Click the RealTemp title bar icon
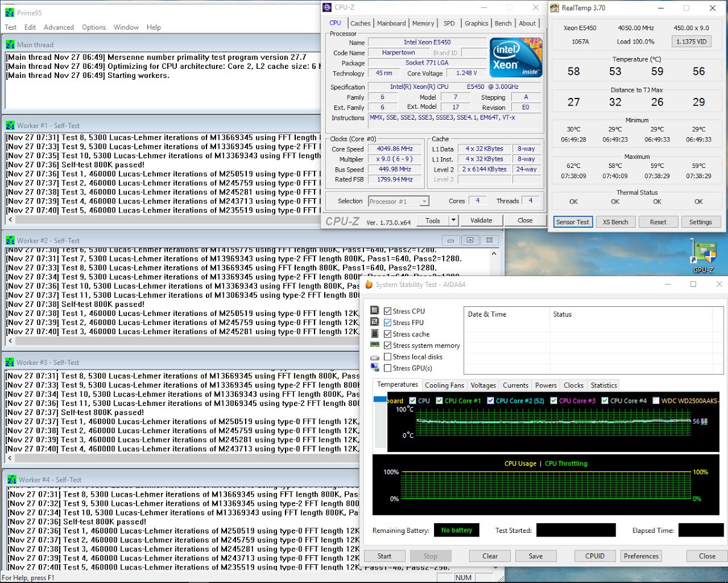The height and width of the screenshot is (583, 728). (555, 7)
